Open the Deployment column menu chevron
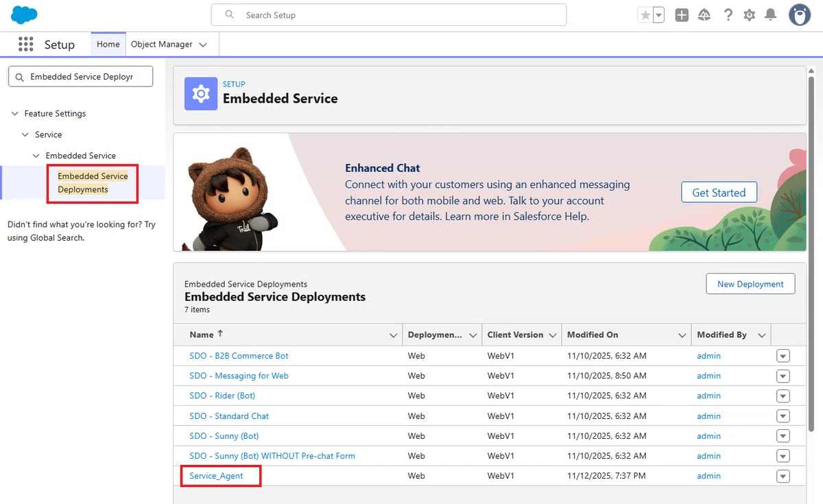823x504 pixels. (x=473, y=335)
